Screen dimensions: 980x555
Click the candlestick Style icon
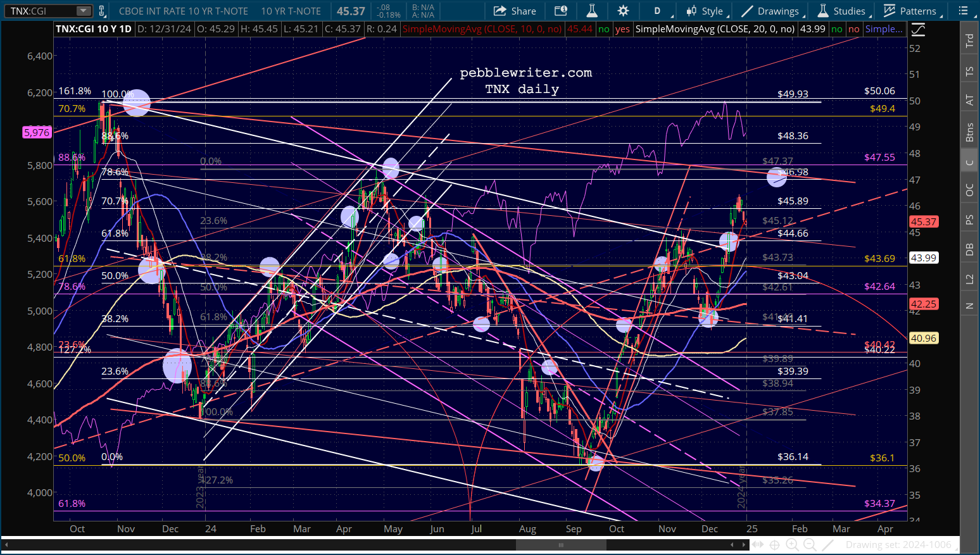click(691, 11)
